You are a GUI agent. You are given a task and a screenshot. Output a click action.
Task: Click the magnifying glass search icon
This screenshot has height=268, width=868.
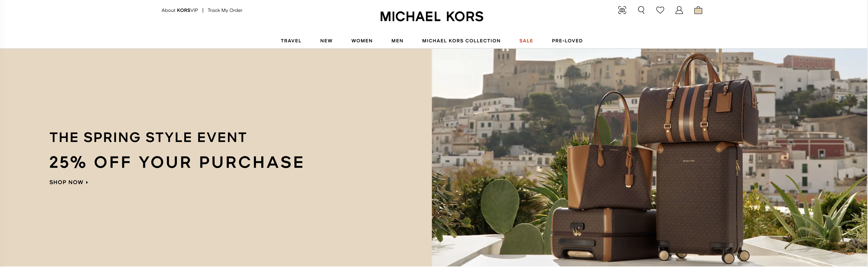pyautogui.click(x=641, y=10)
